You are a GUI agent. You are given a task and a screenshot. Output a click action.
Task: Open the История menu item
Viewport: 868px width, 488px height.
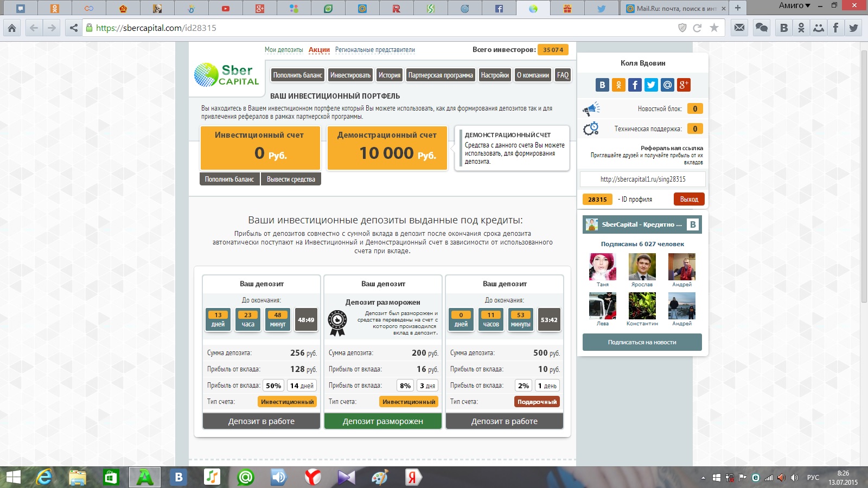[x=390, y=75]
